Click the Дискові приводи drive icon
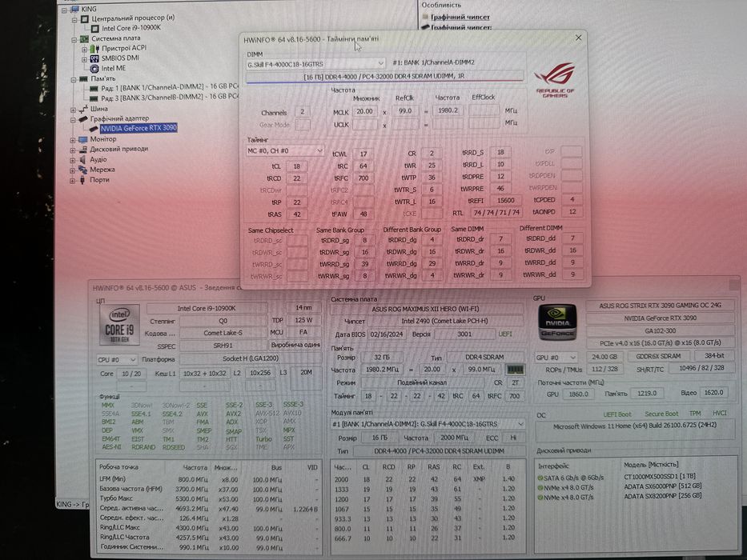This screenshot has height=560, width=747. pos(83,150)
